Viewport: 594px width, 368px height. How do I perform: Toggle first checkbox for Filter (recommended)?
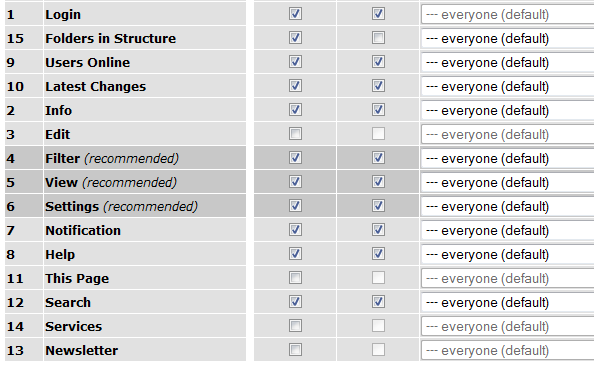pos(295,158)
